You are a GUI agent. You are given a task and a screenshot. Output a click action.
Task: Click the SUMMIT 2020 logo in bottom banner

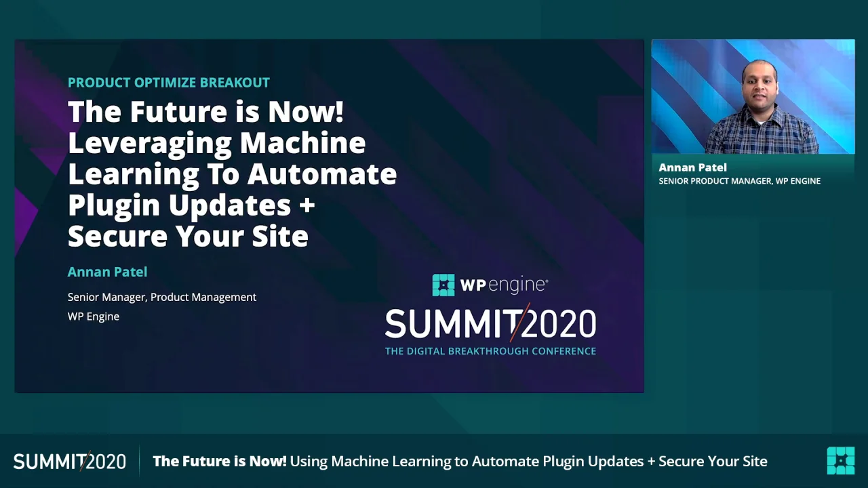[x=70, y=462]
